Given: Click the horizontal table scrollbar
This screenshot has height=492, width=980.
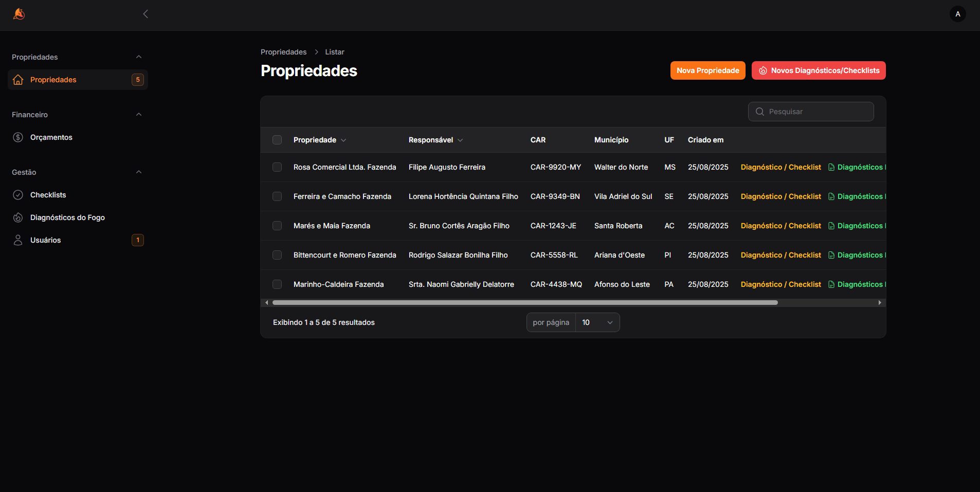Looking at the screenshot, I should point(524,303).
